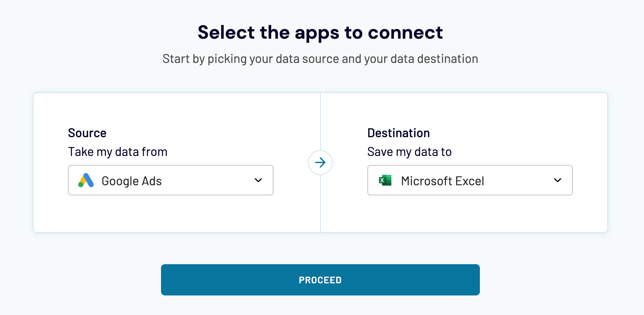
Task: Click the Source section heading
Action: pos(87,133)
